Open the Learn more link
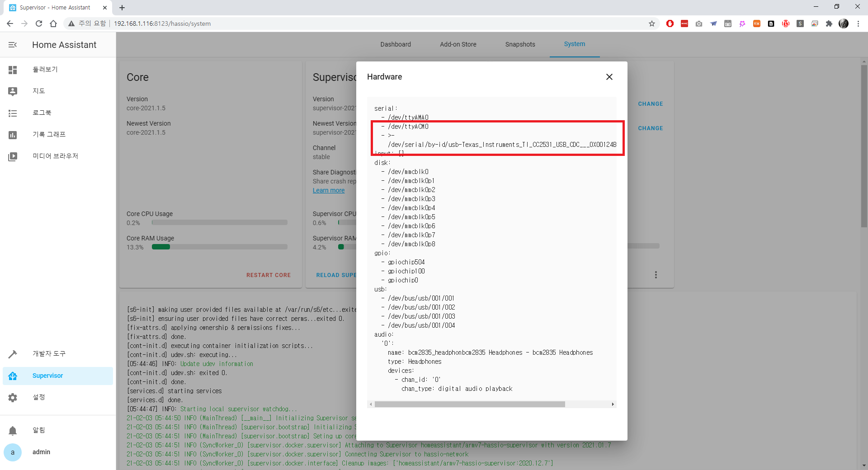Screen dimensions: 868x470 coord(329,190)
